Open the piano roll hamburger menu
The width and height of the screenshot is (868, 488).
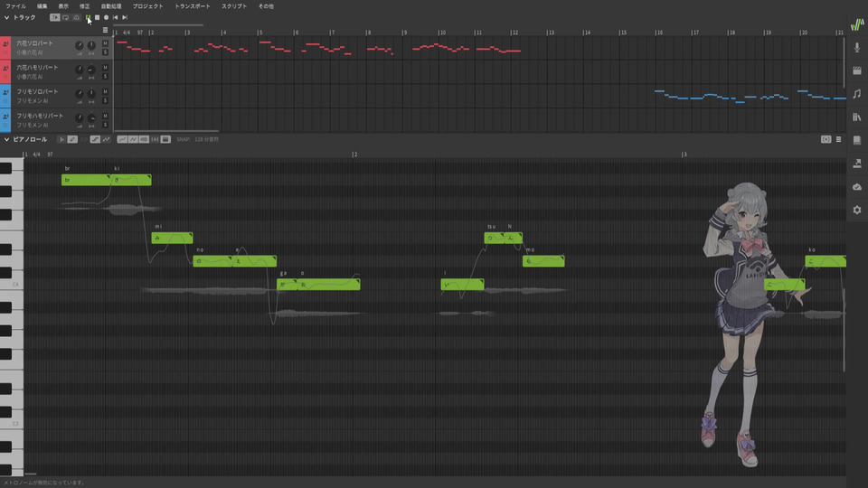click(x=839, y=139)
